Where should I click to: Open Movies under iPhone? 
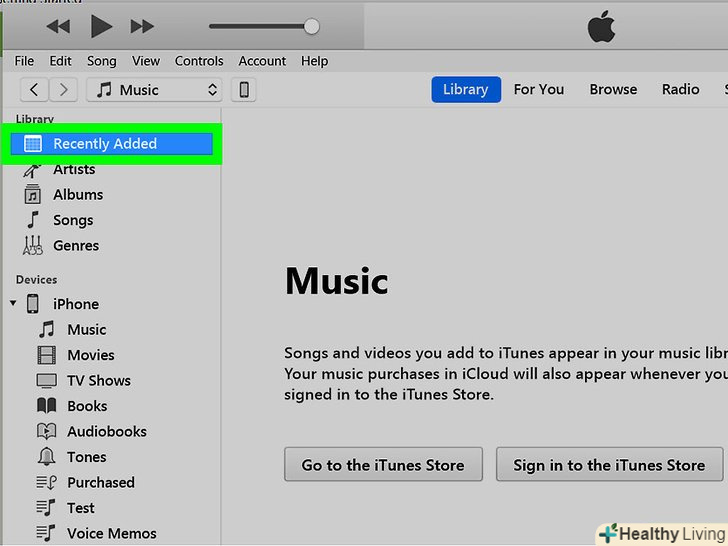(91, 355)
